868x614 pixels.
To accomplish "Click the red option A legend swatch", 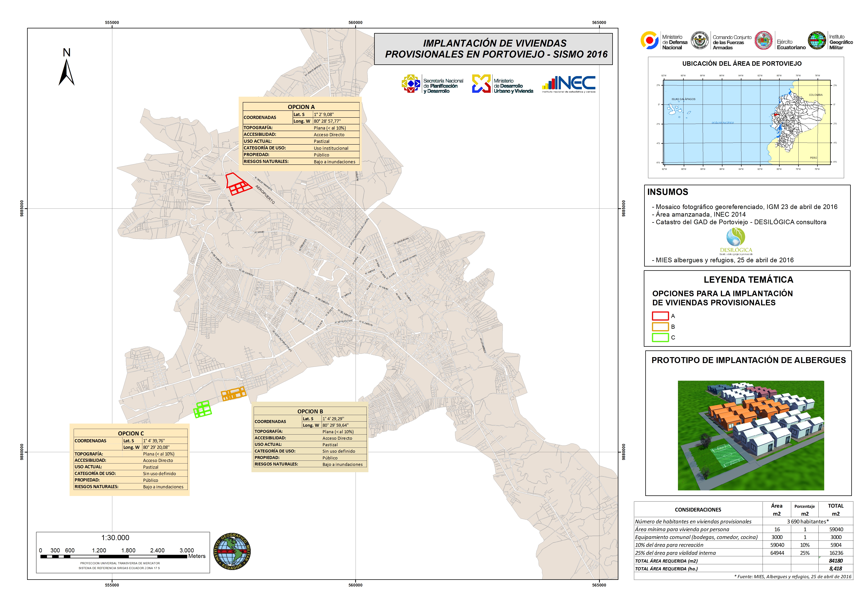I will (660, 316).
